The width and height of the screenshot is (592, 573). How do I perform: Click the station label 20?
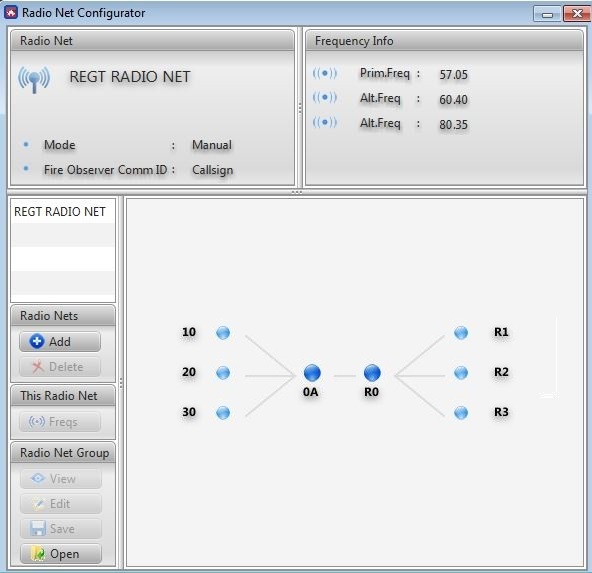pyautogui.click(x=189, y=372)
